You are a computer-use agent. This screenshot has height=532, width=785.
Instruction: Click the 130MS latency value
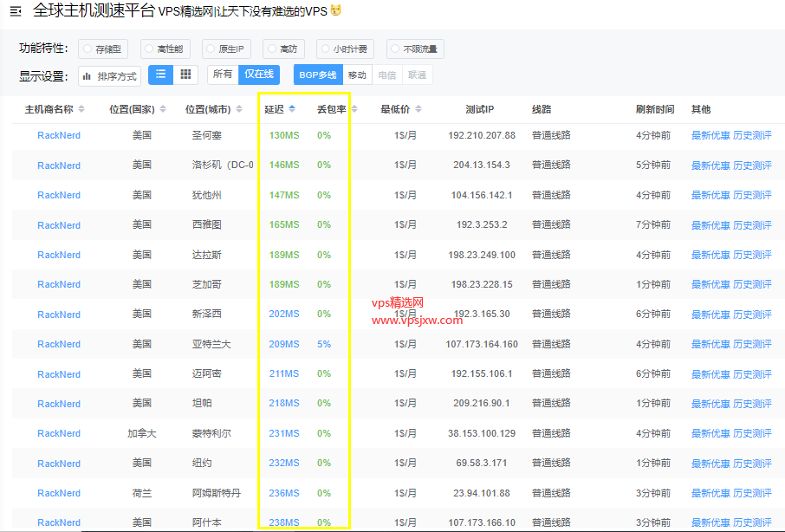coord(284,135)
